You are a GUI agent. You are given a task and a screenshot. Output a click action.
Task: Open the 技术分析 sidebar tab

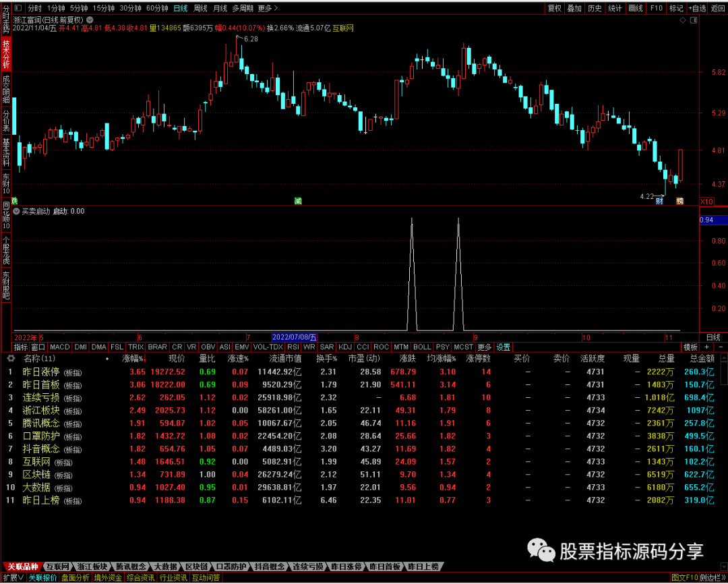click(6, 55)
